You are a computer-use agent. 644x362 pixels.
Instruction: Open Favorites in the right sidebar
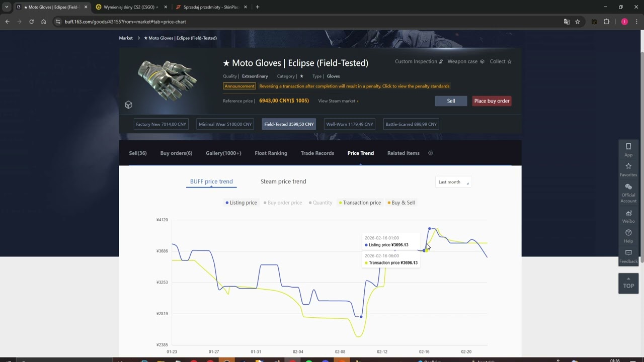[628, 169]
